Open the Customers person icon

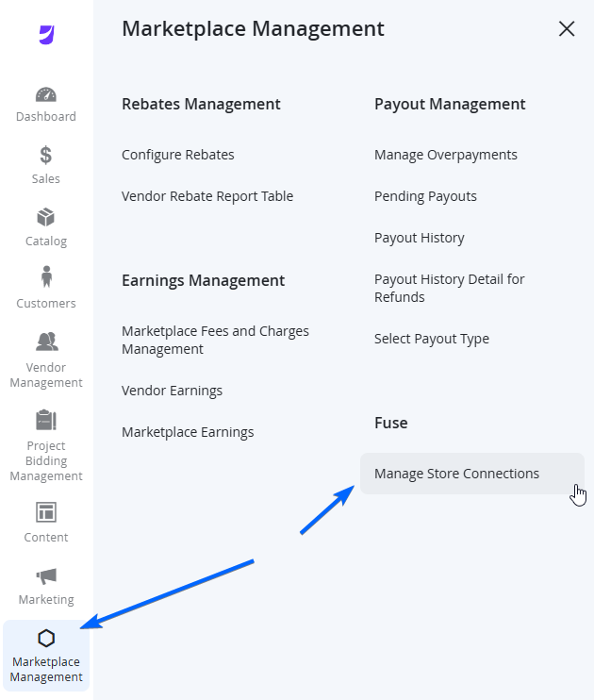[46, 276]
